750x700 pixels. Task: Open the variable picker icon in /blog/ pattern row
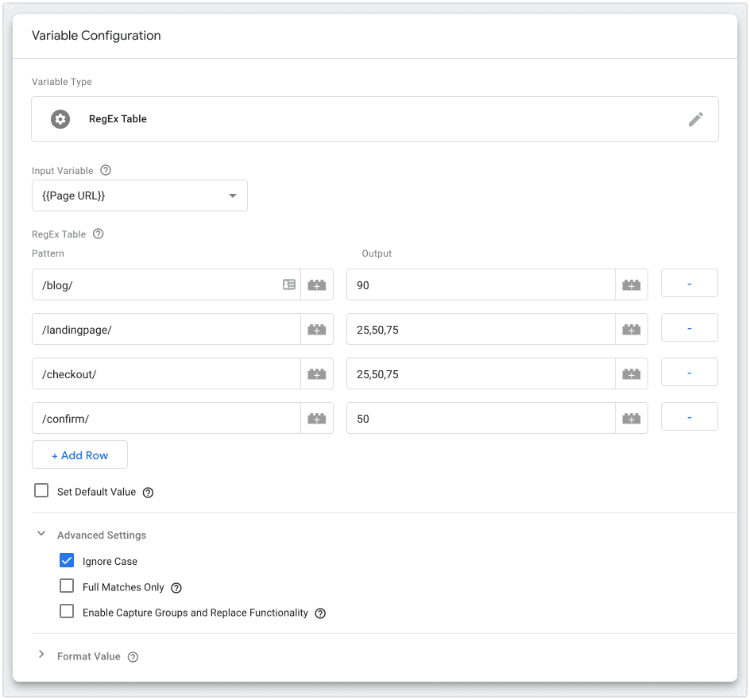pyautogui.click(x=316, y=284)
